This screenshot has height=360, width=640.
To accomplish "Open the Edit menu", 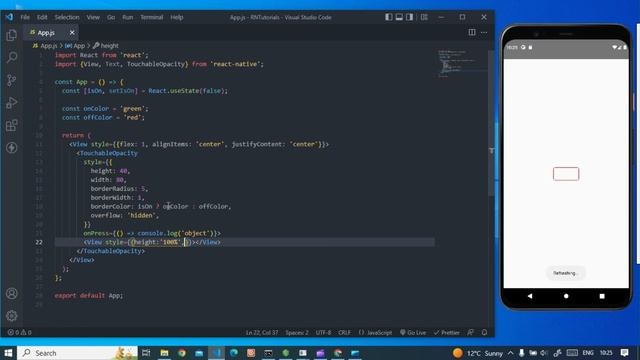I will click(42, 17).
